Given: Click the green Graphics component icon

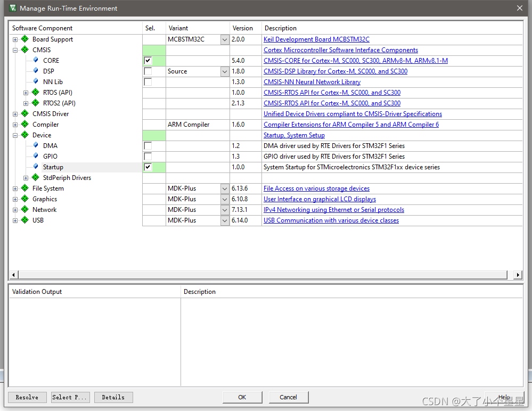Looking at the screenshot, I should (25, 199).
